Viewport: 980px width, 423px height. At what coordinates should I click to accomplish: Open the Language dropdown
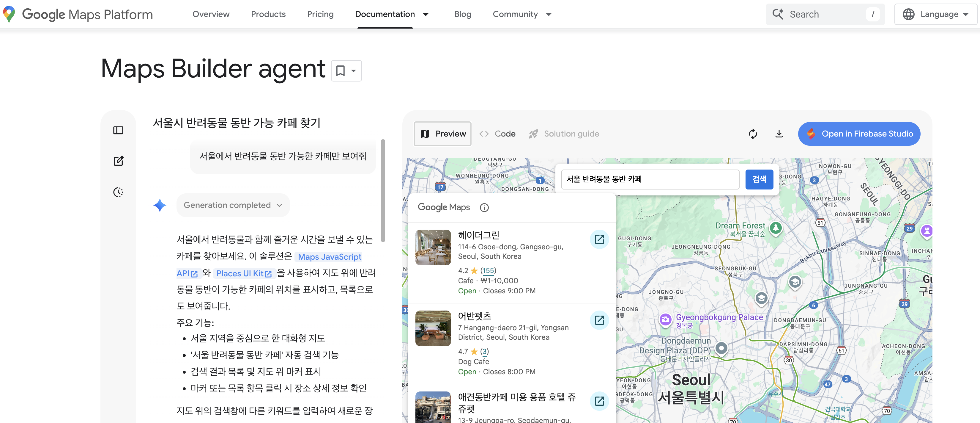coord(935,15)
